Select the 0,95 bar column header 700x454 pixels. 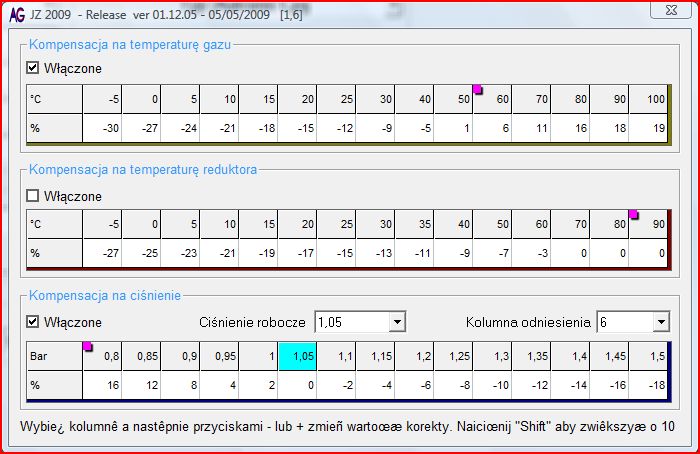[219, 356]
